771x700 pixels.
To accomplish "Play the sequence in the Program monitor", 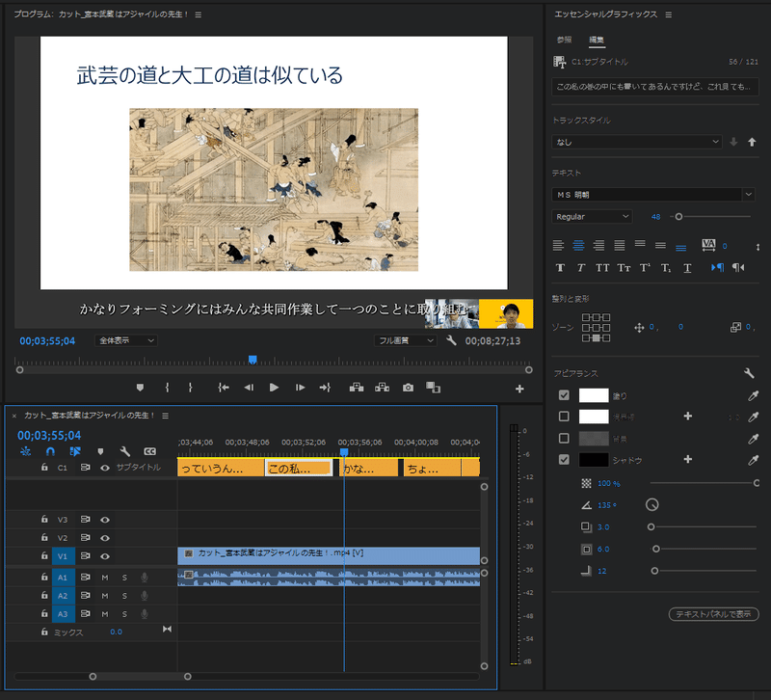I will (274, 388).
